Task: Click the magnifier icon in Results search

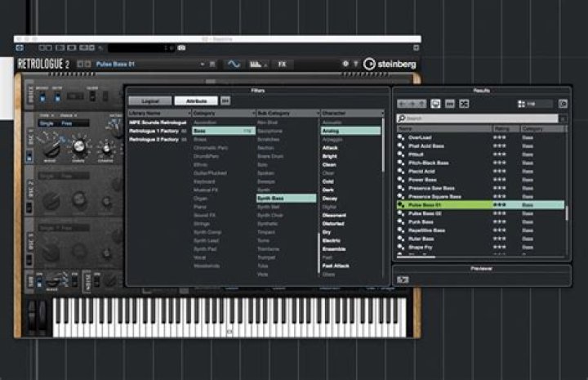Action: coord(401,118)
